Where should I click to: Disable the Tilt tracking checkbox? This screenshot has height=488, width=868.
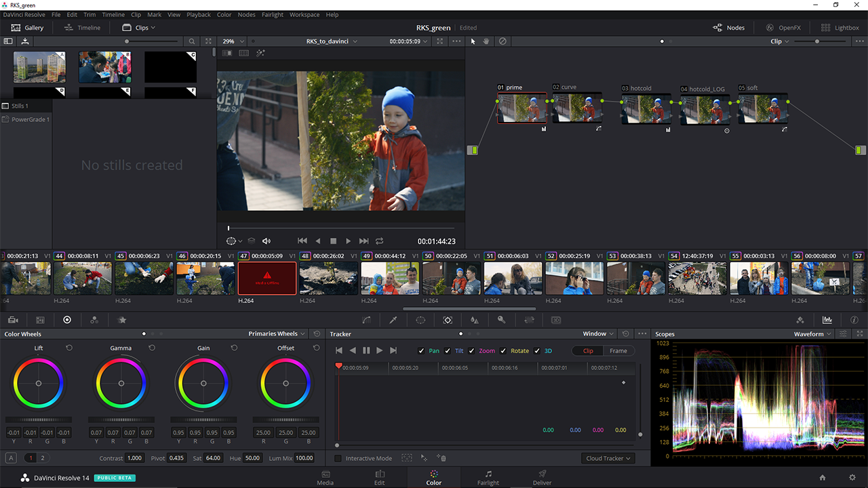coord(448,351)
